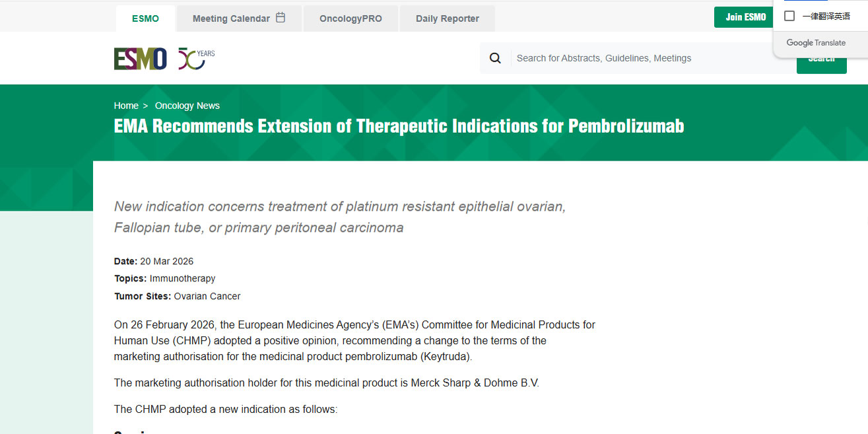Go to Home in the breadcrumb
868x434 pixels.
[x=126, y=106]
